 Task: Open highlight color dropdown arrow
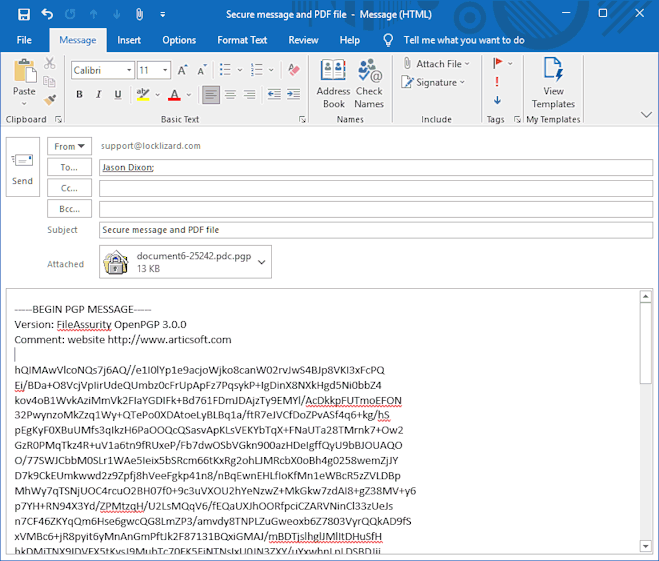158,95
